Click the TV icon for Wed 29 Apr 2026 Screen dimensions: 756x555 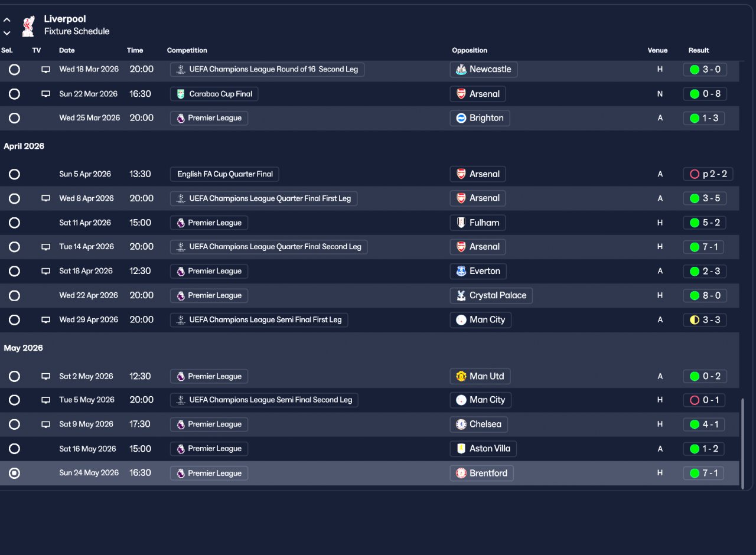point(45,319)
